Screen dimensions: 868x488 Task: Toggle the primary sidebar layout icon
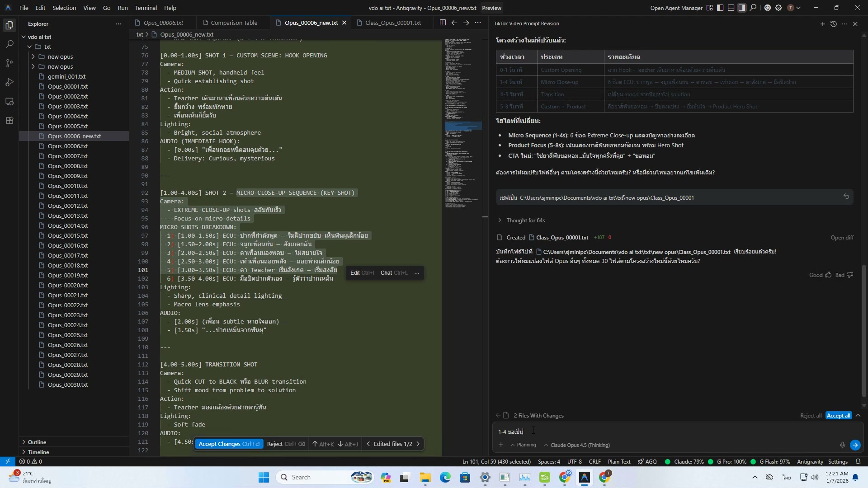coord(720,8)
